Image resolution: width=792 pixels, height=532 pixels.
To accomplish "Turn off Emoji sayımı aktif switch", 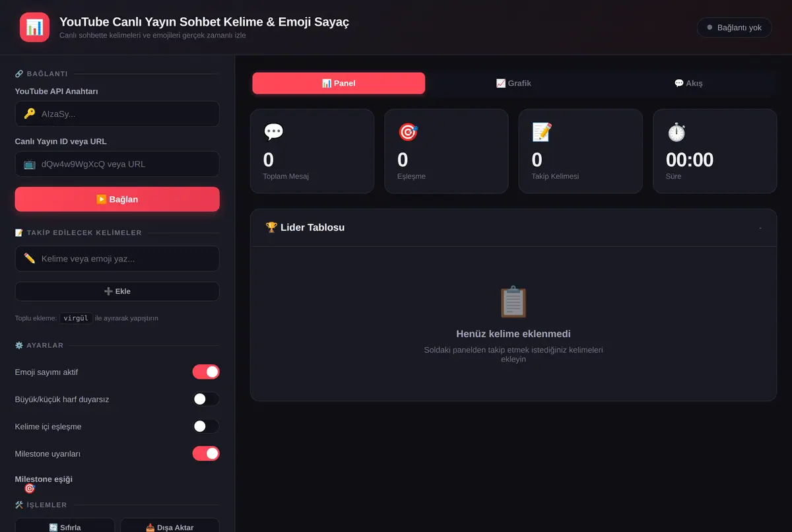I will point(206,372).
